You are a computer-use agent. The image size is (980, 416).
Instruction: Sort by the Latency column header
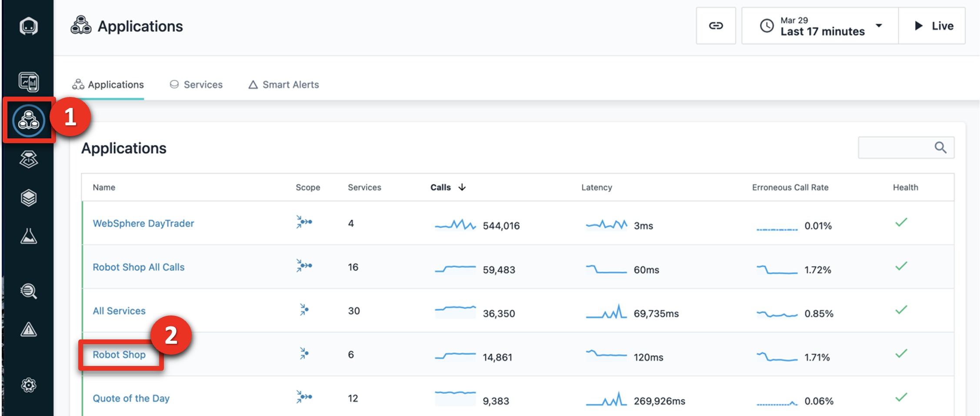597,187
